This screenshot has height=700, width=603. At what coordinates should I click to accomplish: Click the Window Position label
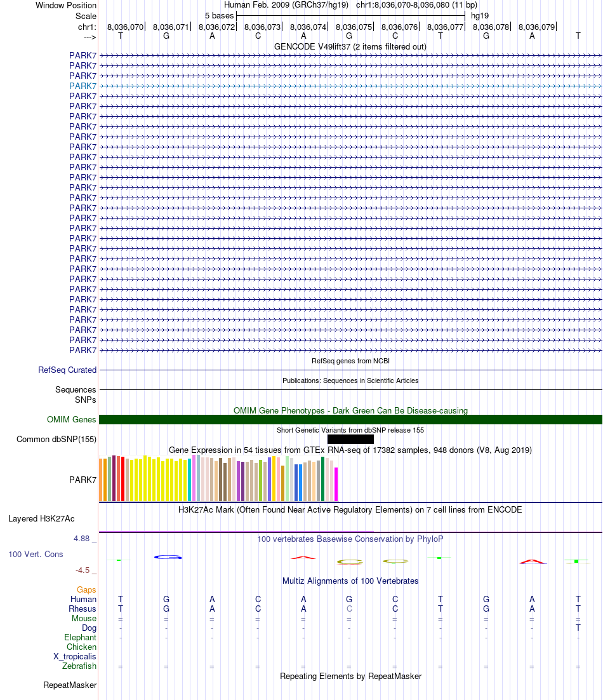coord(66,5)
